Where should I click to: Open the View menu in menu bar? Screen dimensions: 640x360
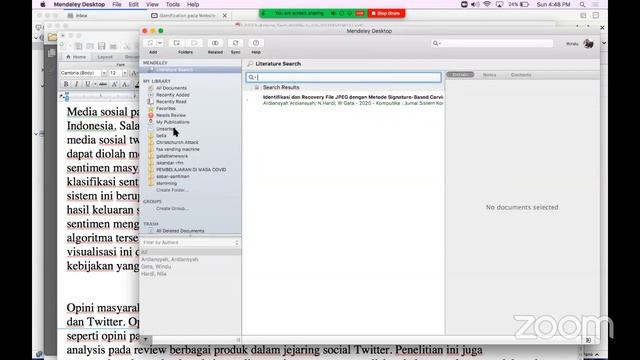pos(152,4)
